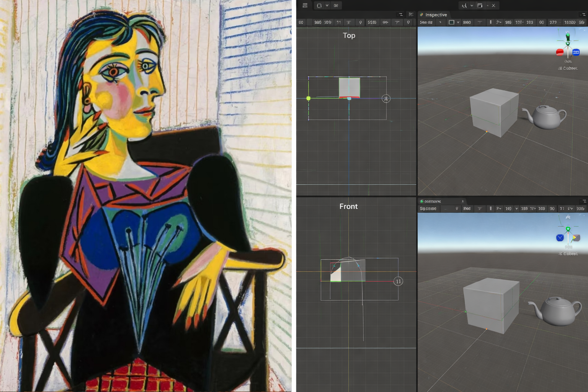588x392 pixels.
Task: Click the layered stack icon on the floating toolbar
Action: (x=480, y=5)
